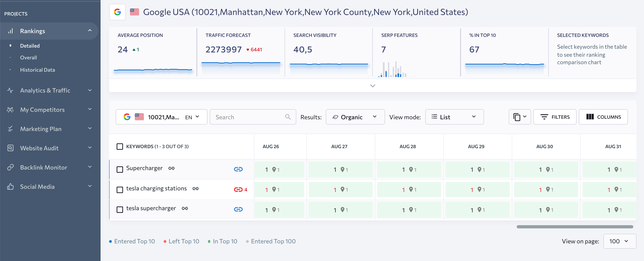Screen dimensions: 644x261
Task: Click the Left Top 10 legend item
Action: click(x=182, y=241)
